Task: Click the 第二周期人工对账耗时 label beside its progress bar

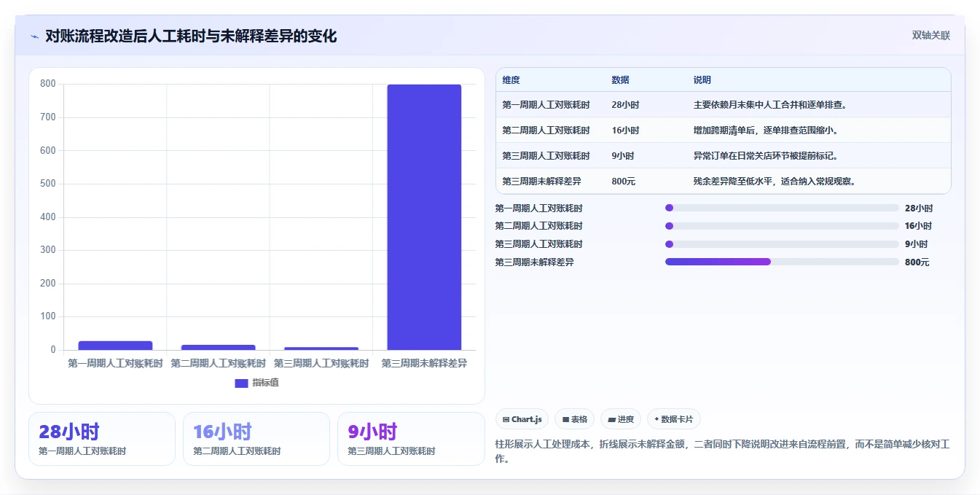Action: coord(538,226)
